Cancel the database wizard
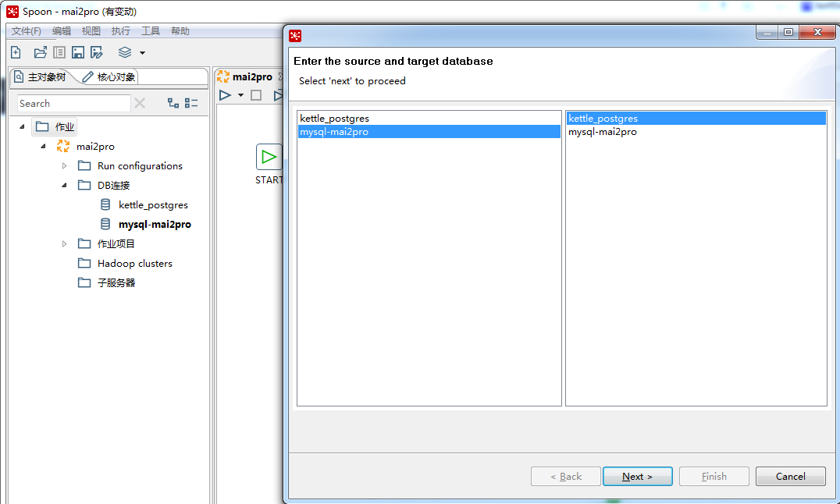 tap(790, 476)
